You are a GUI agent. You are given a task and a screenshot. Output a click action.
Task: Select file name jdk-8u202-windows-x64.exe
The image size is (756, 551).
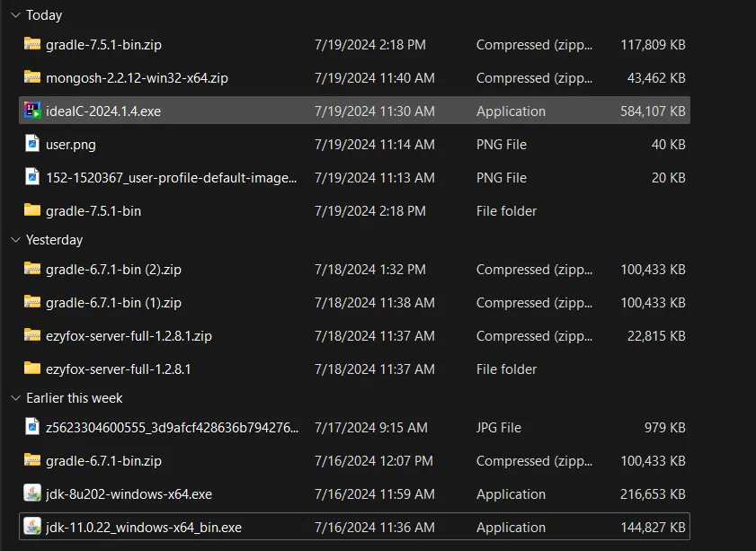(129, 494)
